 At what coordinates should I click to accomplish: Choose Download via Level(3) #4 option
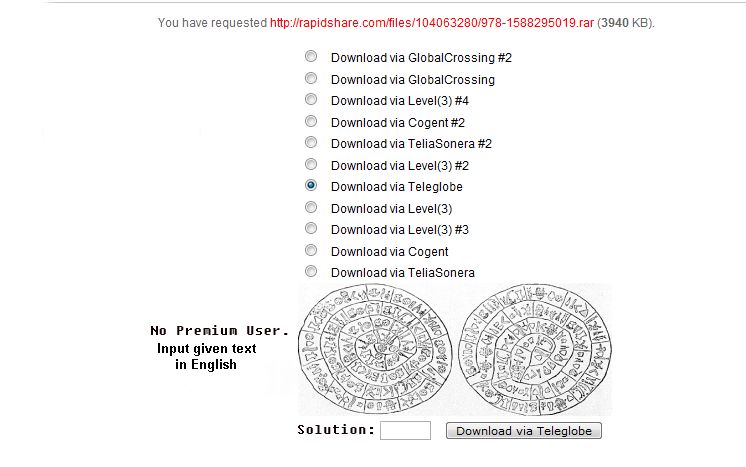[x=311, y=99]
